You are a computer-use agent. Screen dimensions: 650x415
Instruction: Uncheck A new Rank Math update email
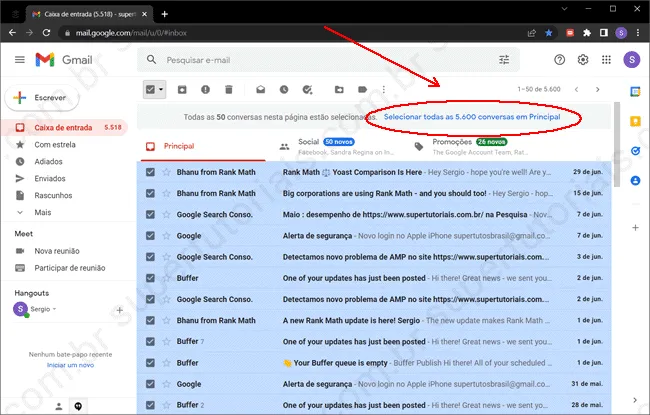[x=150, y=320]
